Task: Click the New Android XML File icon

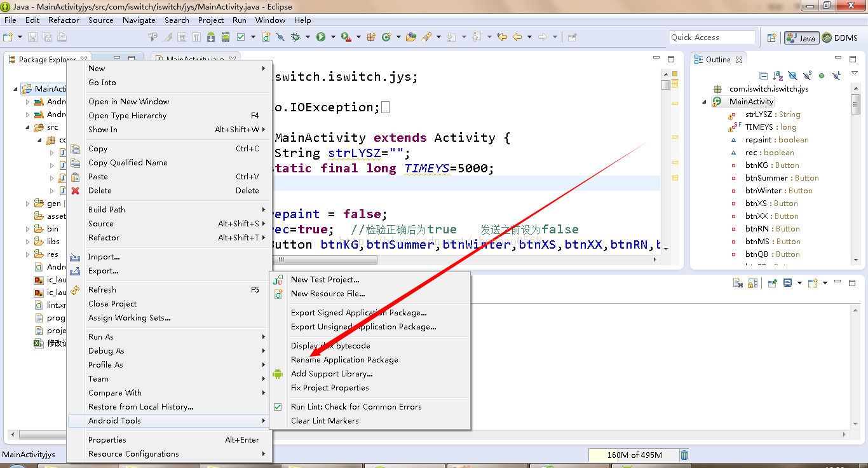Action: [x=266, y=37]
